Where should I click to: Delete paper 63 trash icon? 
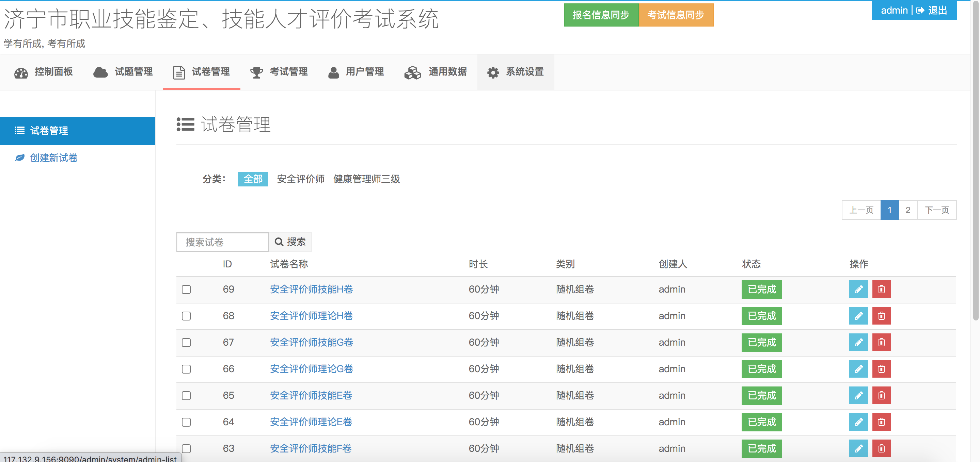click(881, 449)
